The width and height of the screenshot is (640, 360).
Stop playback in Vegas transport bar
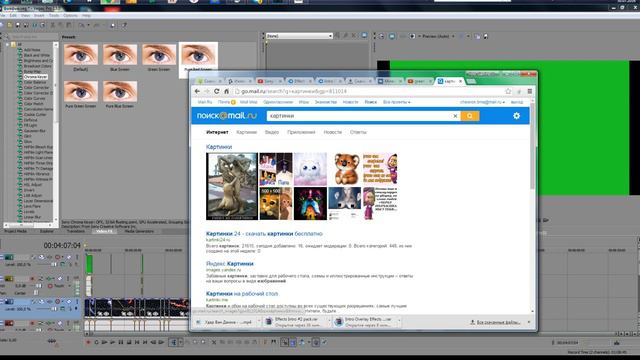coord(129,342)
